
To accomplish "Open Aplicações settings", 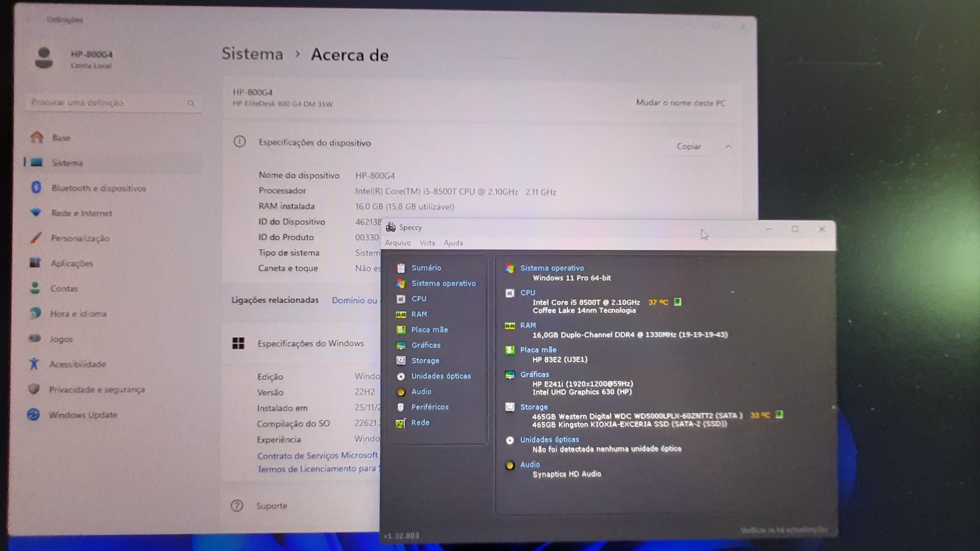I will pyautogui.click(x=71, y=263).
